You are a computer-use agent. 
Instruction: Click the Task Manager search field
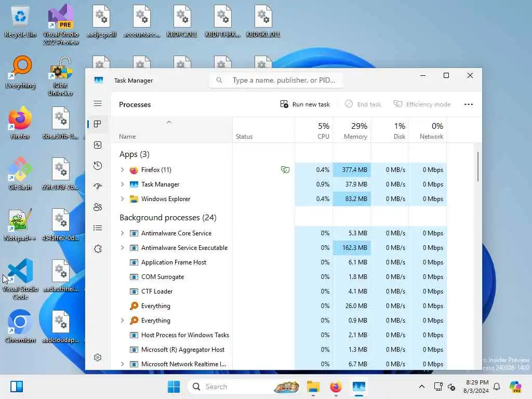276,80
